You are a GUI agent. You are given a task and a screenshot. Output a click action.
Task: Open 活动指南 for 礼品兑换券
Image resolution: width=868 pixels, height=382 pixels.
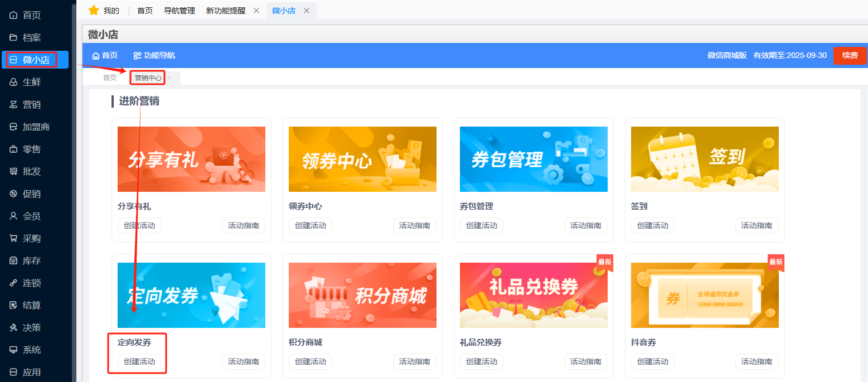pos(586,361)
